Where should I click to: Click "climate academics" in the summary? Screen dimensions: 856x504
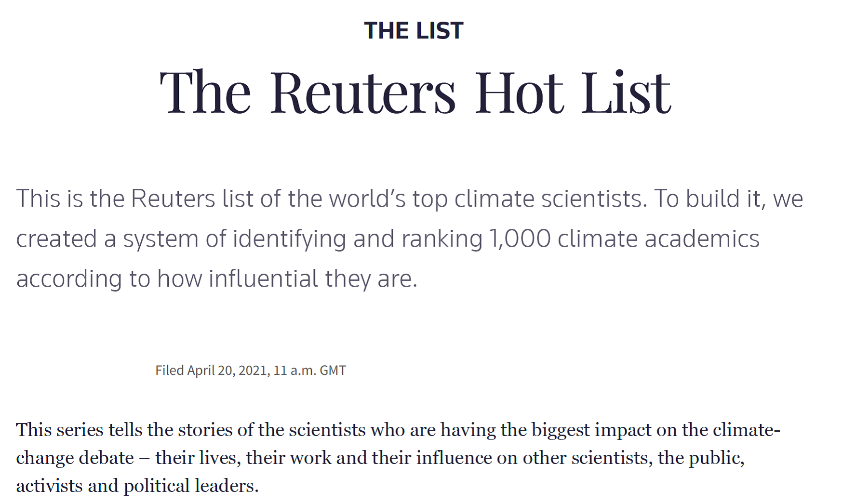tap(658, 239)
